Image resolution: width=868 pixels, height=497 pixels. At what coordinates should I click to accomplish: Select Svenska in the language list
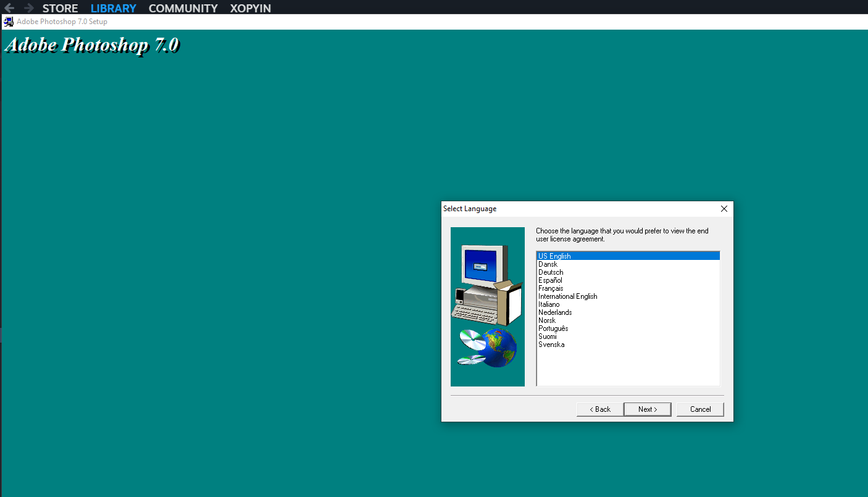point(551,345)
